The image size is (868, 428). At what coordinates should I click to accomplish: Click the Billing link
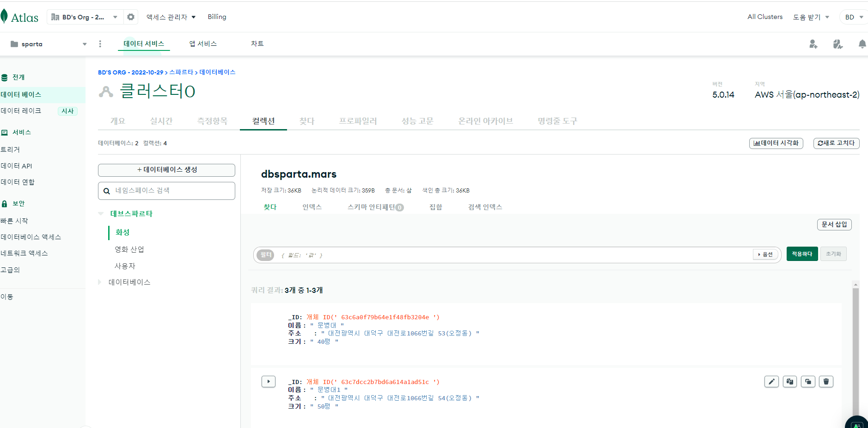(x=217, y=17)
